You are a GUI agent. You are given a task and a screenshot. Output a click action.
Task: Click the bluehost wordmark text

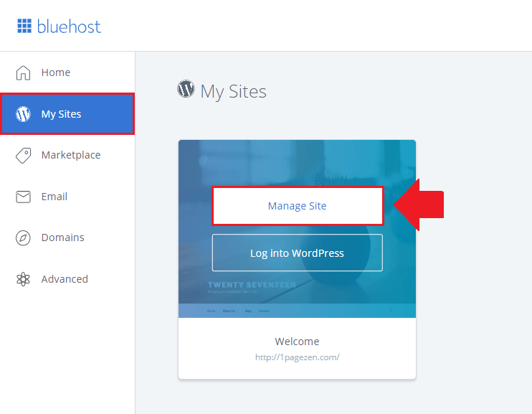(69, 26)
